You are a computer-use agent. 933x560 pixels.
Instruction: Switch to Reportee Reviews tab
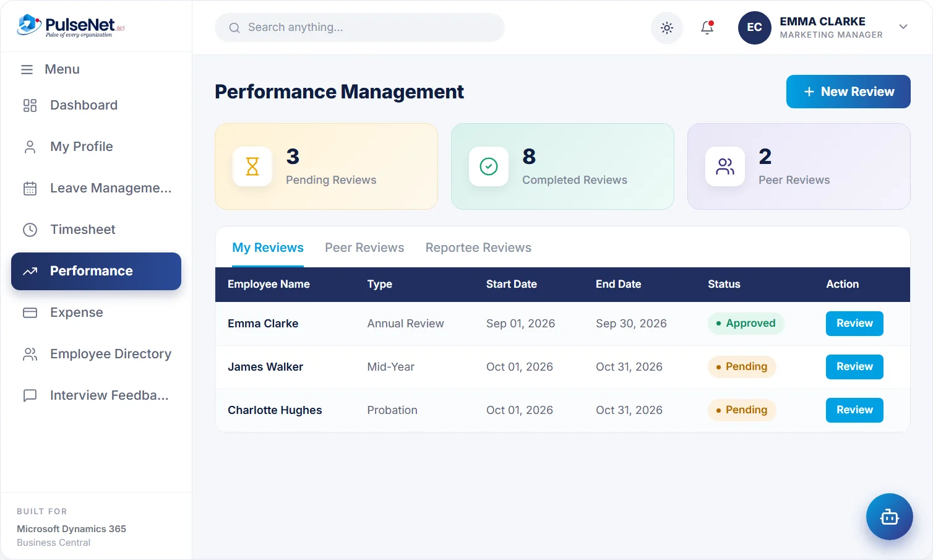point(478,248)
